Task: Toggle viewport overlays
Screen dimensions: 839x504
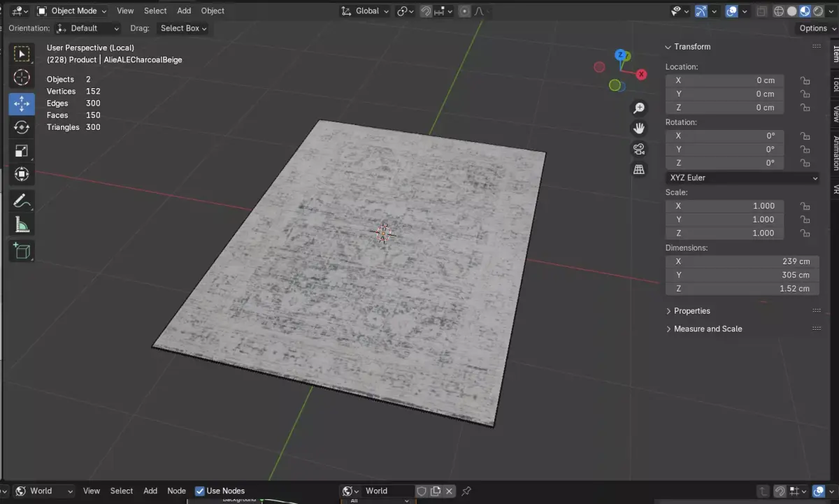Action: point(731,10)
